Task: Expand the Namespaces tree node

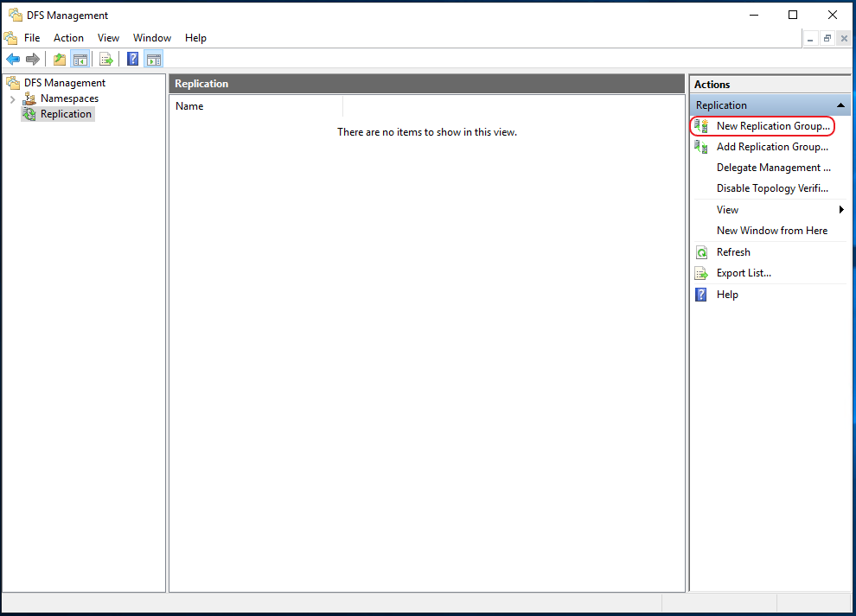Action: pos(13,99)
